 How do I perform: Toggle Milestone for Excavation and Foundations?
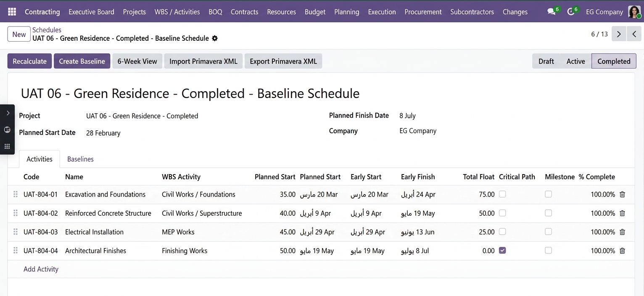[x=548, y=194]
